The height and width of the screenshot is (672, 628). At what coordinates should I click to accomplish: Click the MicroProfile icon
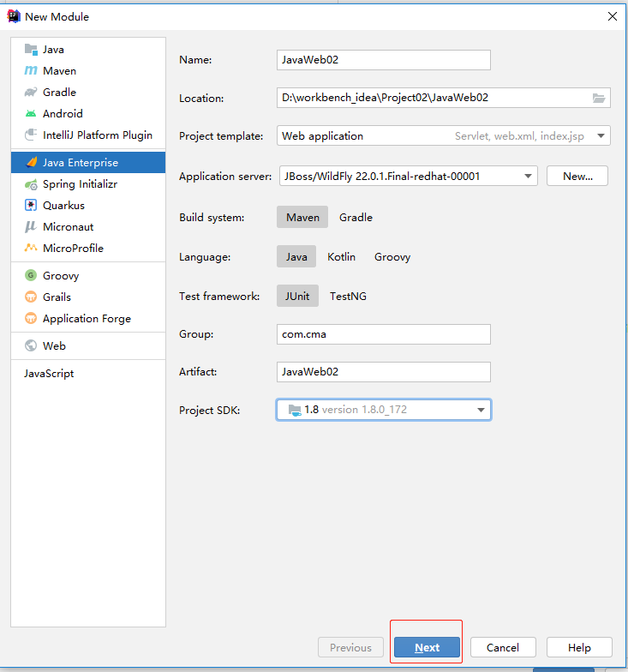coord(31,248)
